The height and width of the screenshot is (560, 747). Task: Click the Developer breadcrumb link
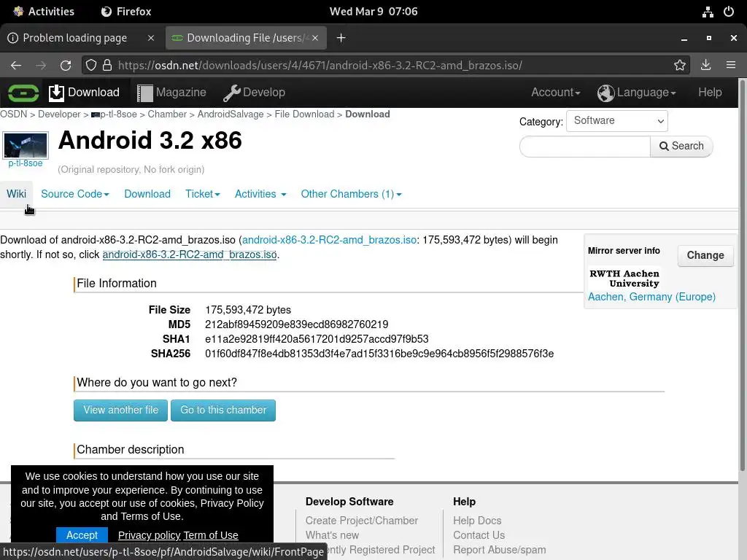(x=59, y=114)
